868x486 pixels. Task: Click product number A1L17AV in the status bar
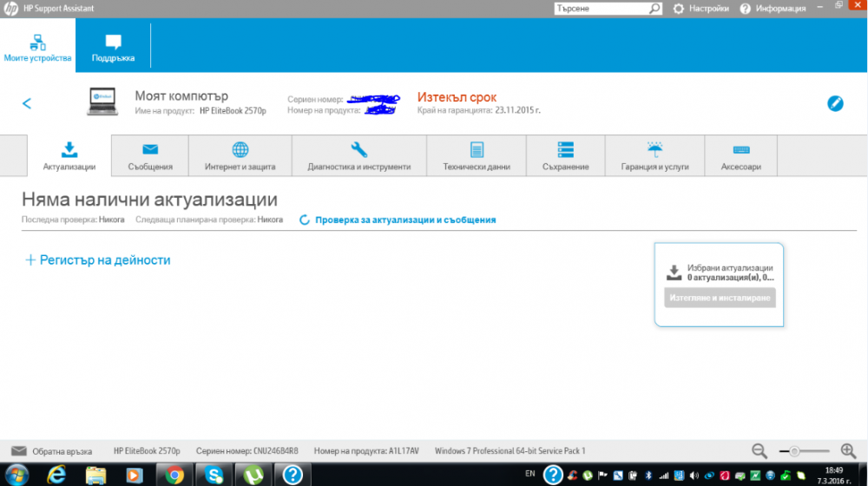(x=404, y=451)
